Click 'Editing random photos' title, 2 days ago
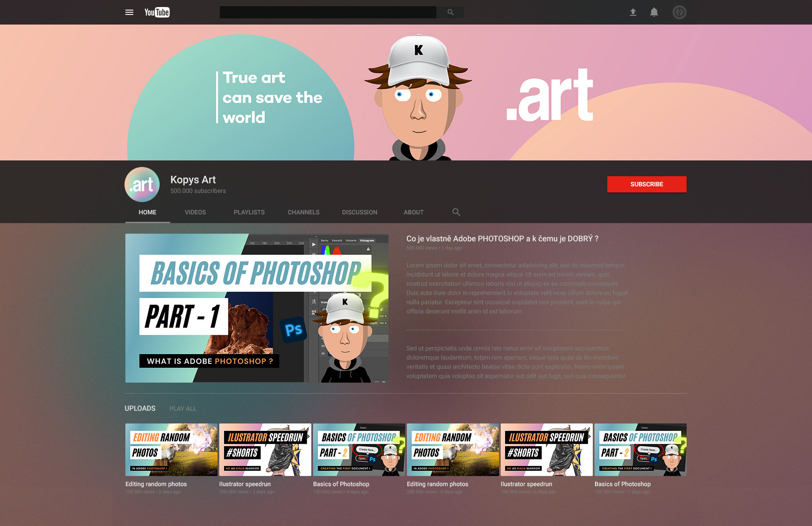 pyautogui.click(x=156, y=484)
